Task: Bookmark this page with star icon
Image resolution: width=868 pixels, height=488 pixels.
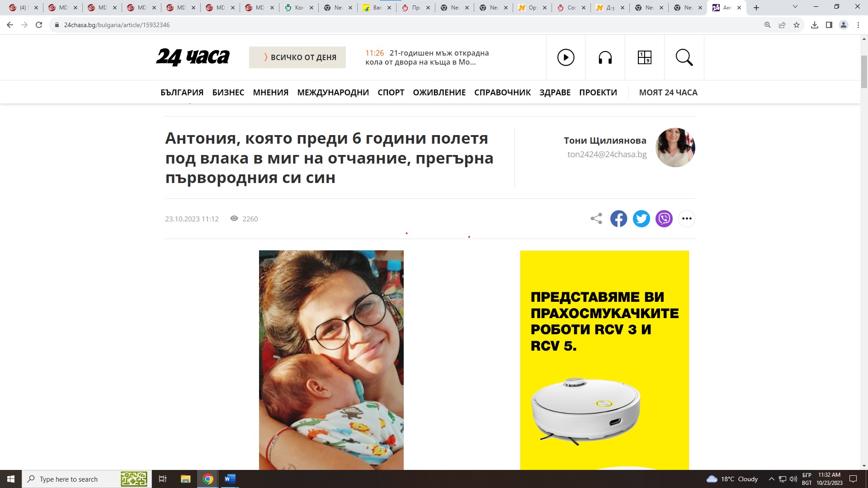Action: click(797, 25)
